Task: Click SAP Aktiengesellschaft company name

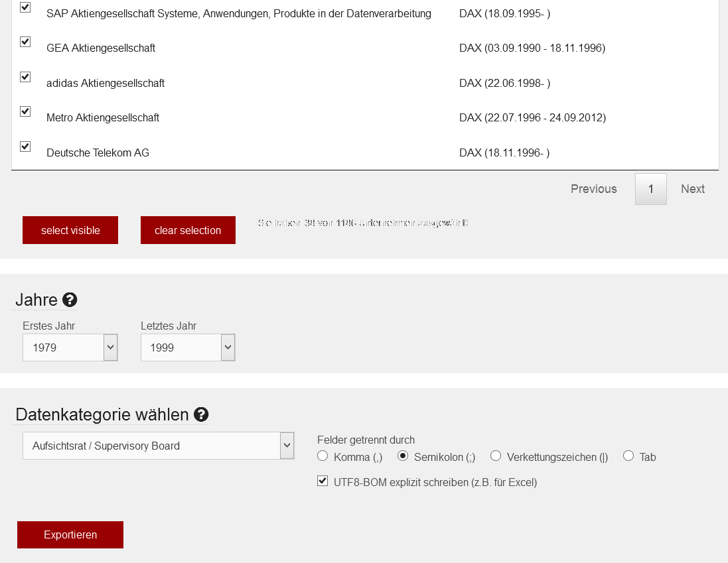Action: coord(239,13)
